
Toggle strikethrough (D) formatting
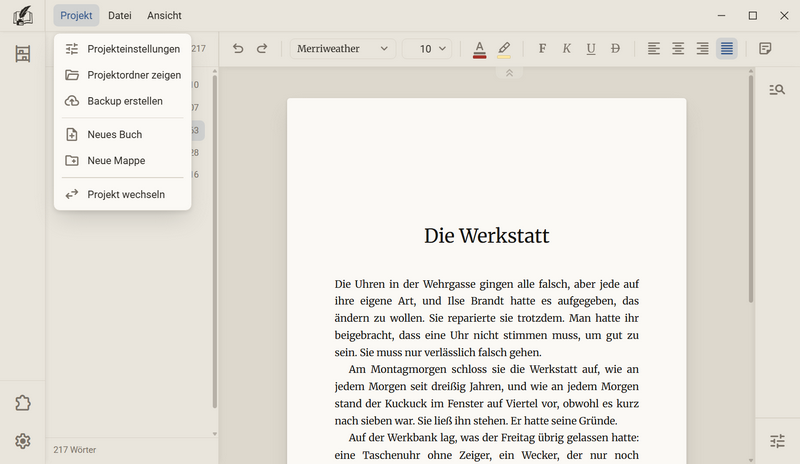point(615,48)
